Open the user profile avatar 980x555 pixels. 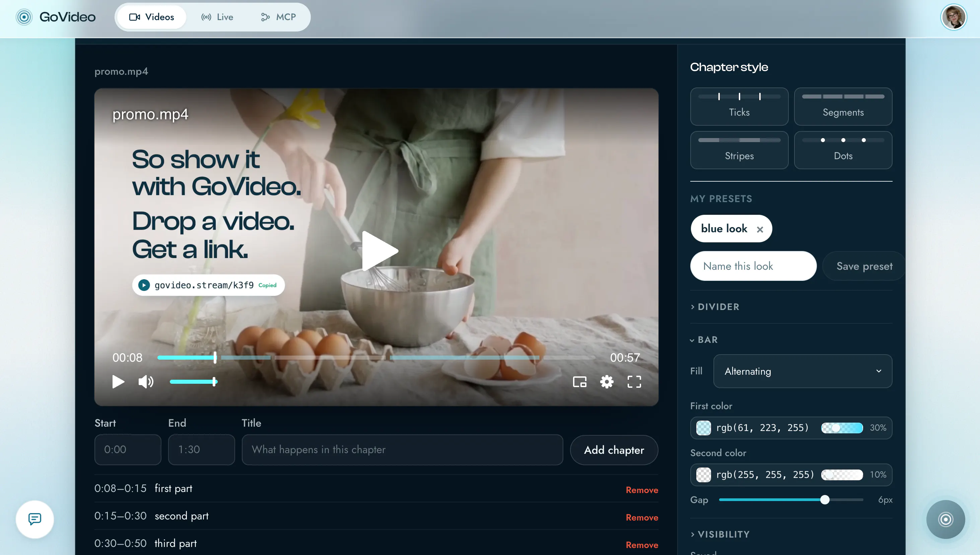(953, 17)
